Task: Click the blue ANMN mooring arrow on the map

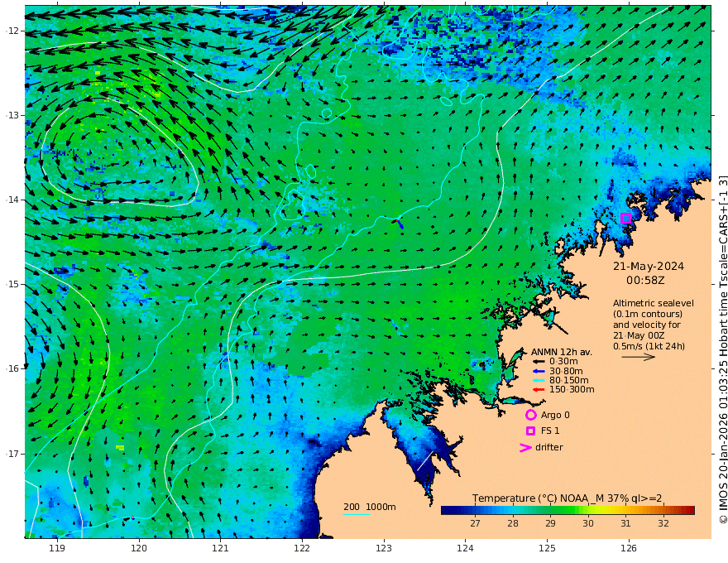Action: (400, 224)
